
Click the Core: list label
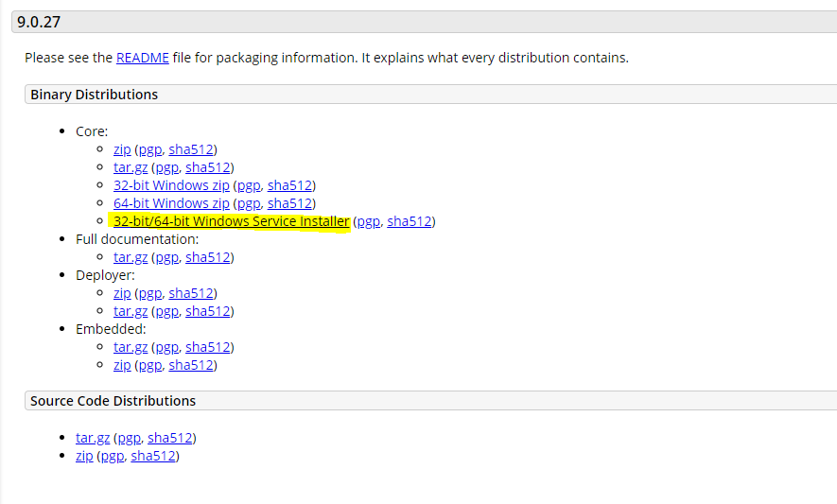coord(92,131)
